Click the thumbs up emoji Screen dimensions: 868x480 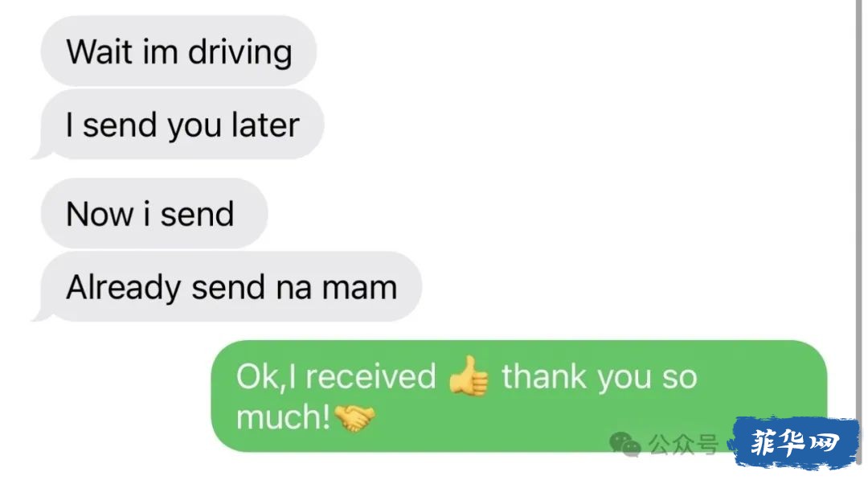[469, 376]
